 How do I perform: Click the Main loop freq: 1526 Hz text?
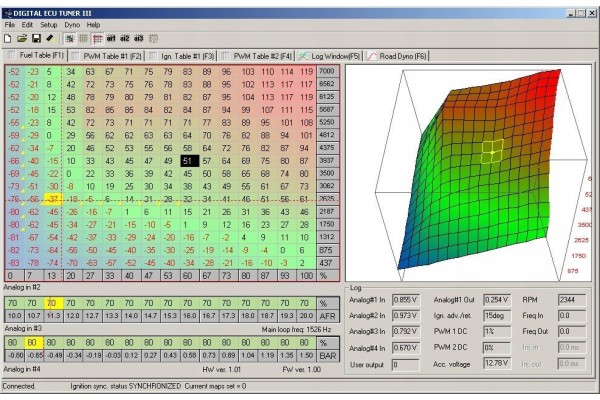296,329
